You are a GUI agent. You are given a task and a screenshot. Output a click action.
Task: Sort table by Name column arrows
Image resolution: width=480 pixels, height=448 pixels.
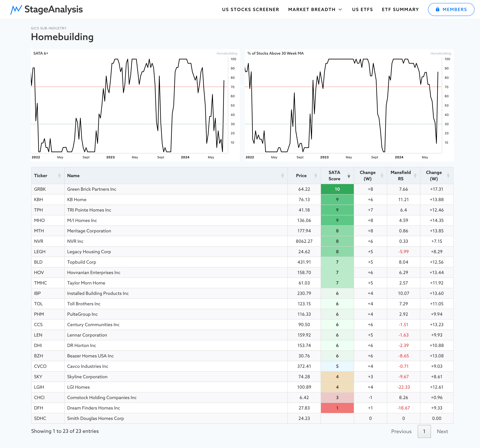tap(282, 176)
